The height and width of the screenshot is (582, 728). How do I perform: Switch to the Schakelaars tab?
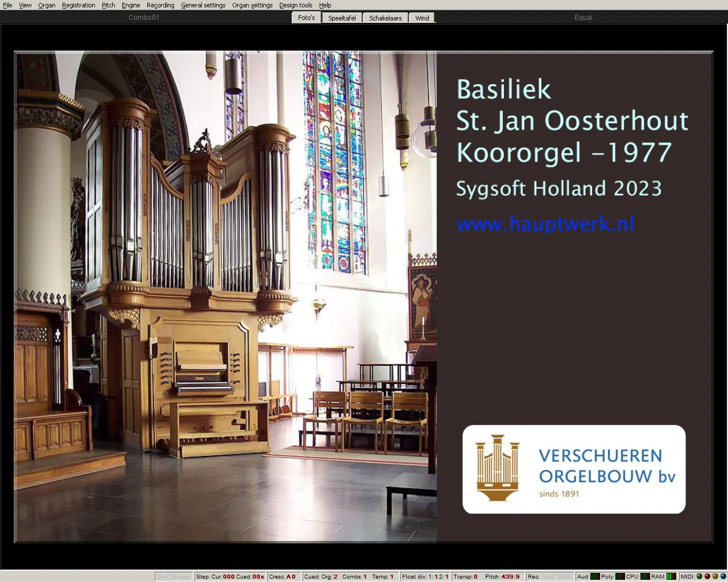click(385, 18)
